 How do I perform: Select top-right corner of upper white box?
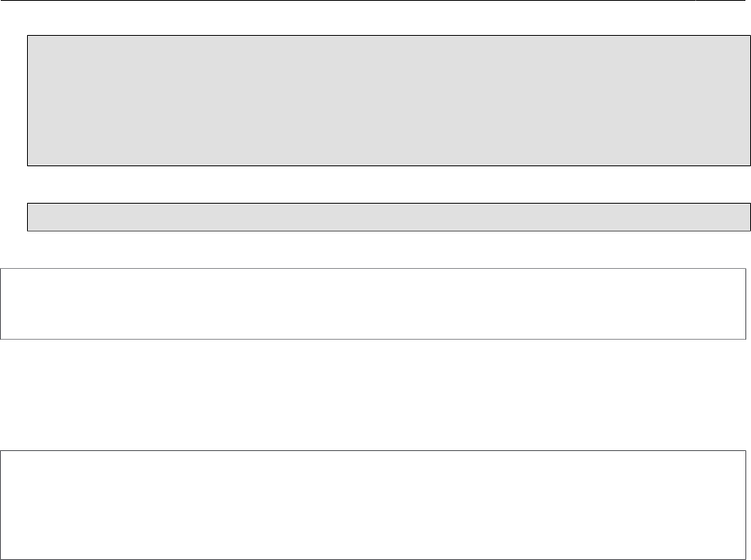pyautogui.click(x=745, y=269)
